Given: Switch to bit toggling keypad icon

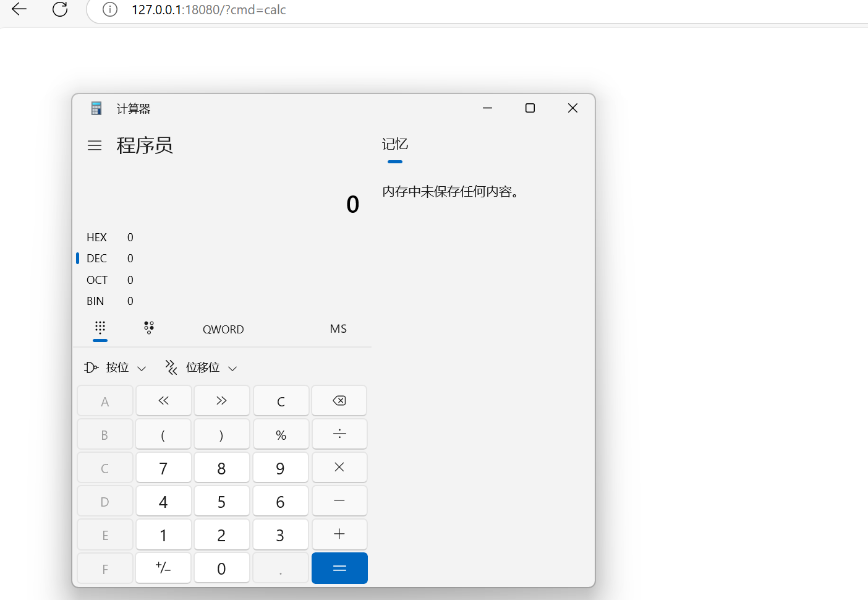Looking at the screenshot, I should pos(149,328).
